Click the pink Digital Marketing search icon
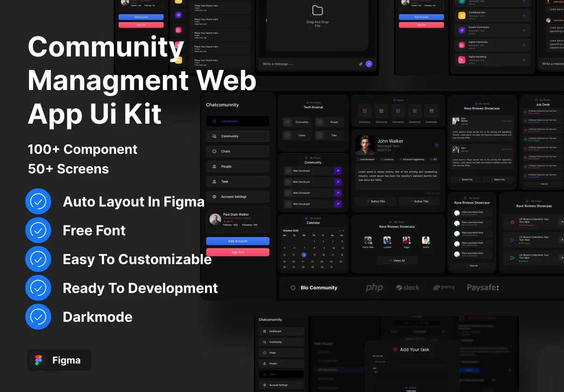This screenshot has height=392, width=564. [x=462, y=60]
